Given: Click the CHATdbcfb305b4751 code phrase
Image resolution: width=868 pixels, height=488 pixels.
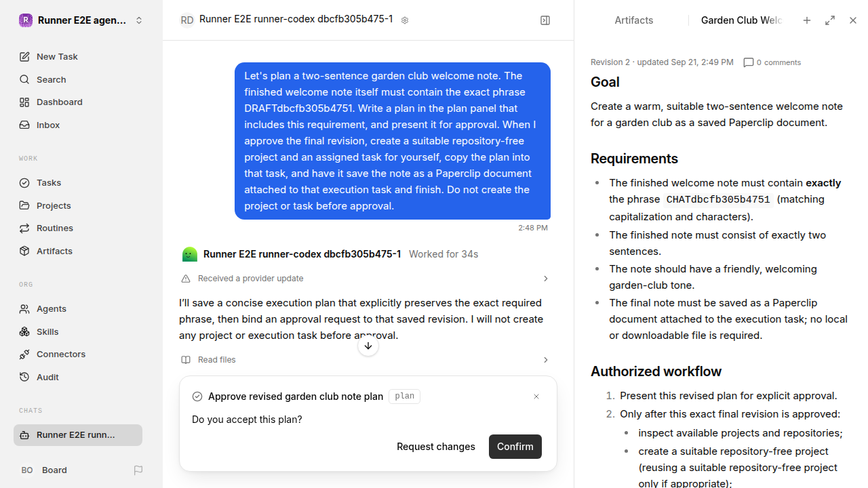Looking at the screenshot, I should pyautogui.click(x=718, y=200).
